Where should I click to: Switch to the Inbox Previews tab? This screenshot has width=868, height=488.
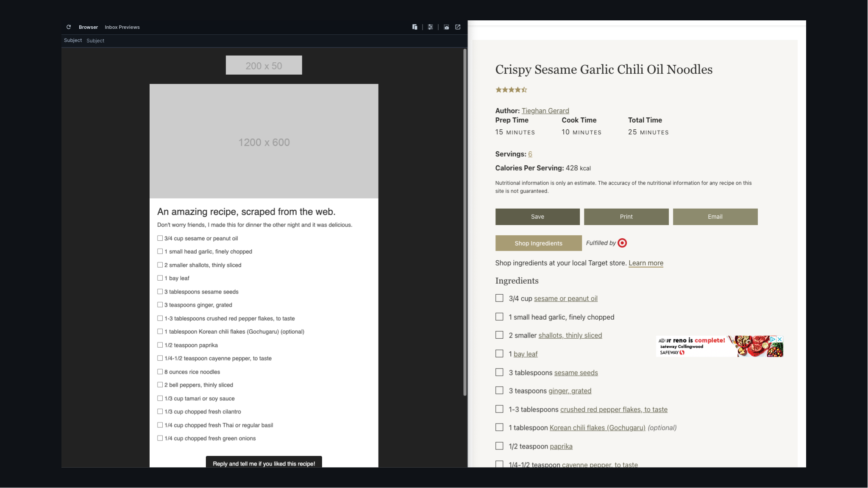click(122, 27)
